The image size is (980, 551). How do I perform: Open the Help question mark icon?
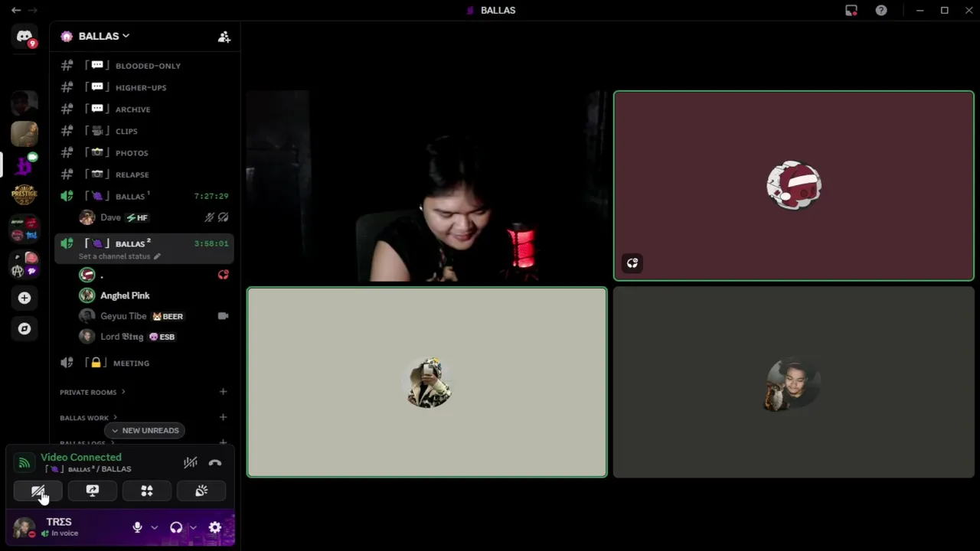click(x=881, y=10)
